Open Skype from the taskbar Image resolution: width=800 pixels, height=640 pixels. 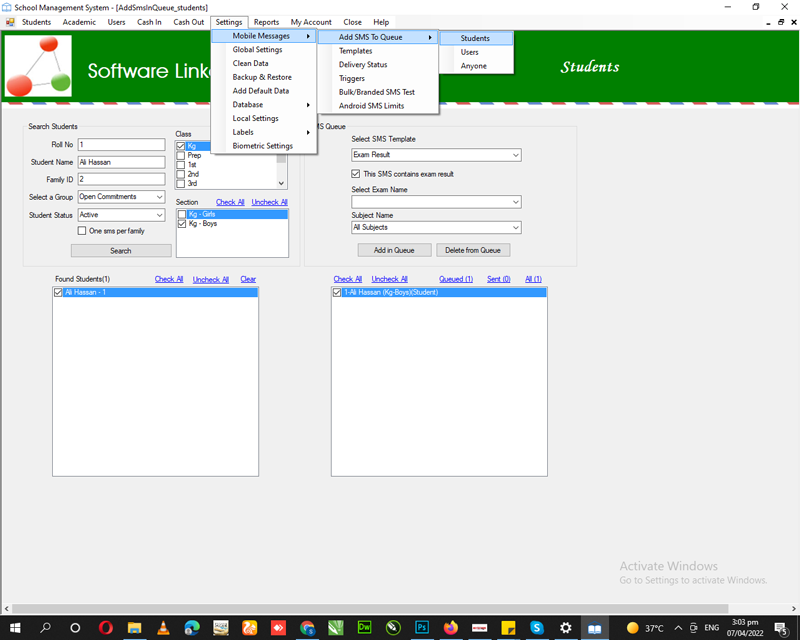click(x=537, y=628)
